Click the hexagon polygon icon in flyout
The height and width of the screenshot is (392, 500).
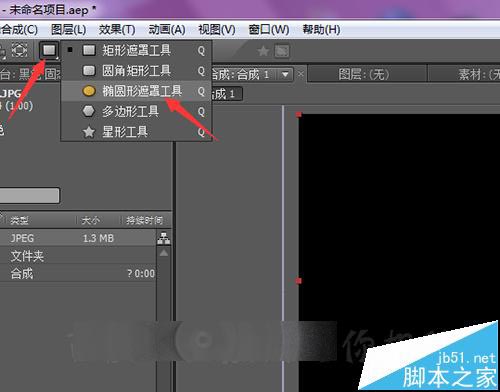[89, 111]
